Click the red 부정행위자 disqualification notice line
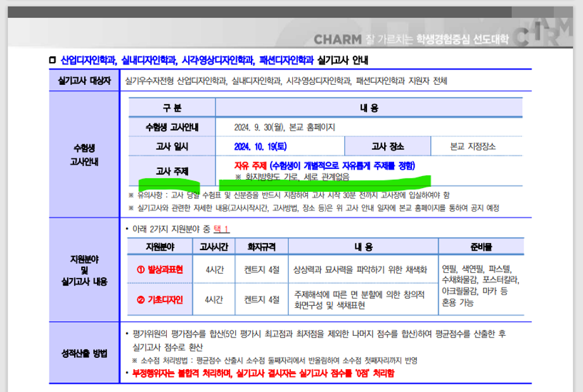The height and width of the screenshot is (392, 583). point(260,373)
